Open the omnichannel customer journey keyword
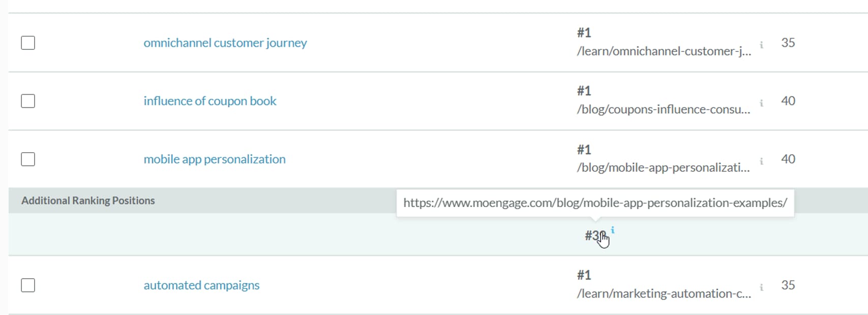The image size is (868, 315). pyautogui.click(x=225, y=43)
